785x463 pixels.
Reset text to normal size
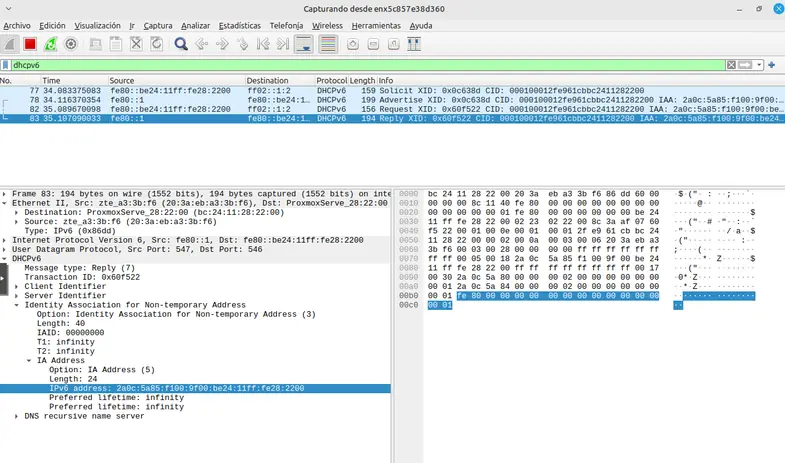click(394, 44)
